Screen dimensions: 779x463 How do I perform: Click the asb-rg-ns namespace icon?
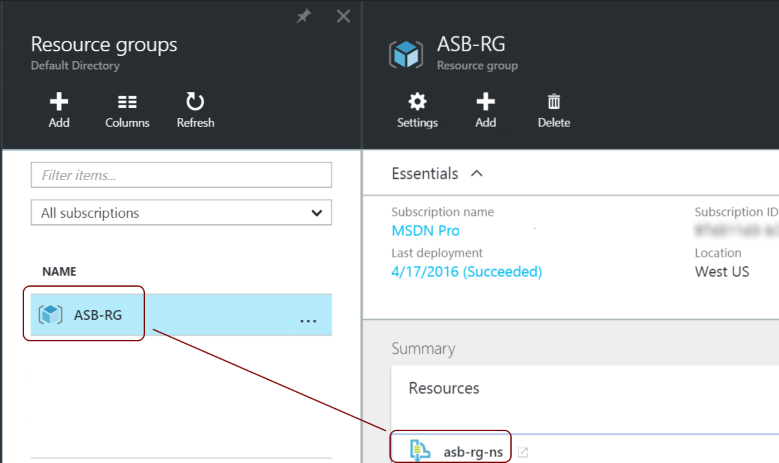[x=420, y=451]
